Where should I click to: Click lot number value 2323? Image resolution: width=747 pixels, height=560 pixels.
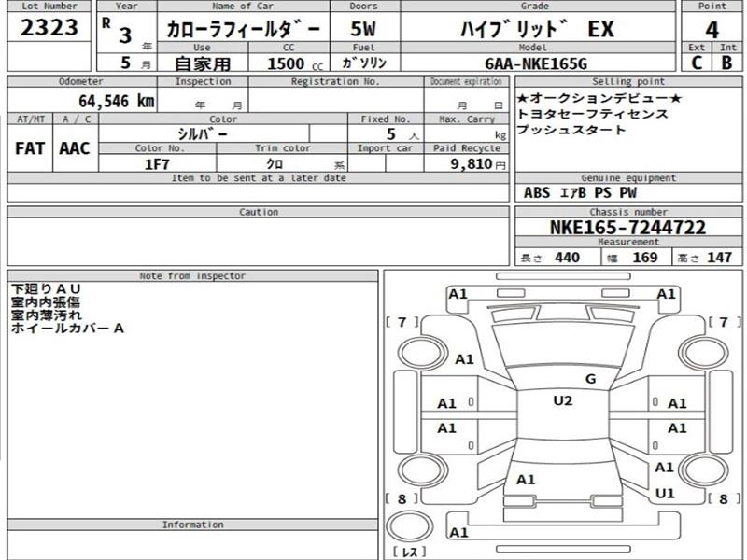(49, 28)
